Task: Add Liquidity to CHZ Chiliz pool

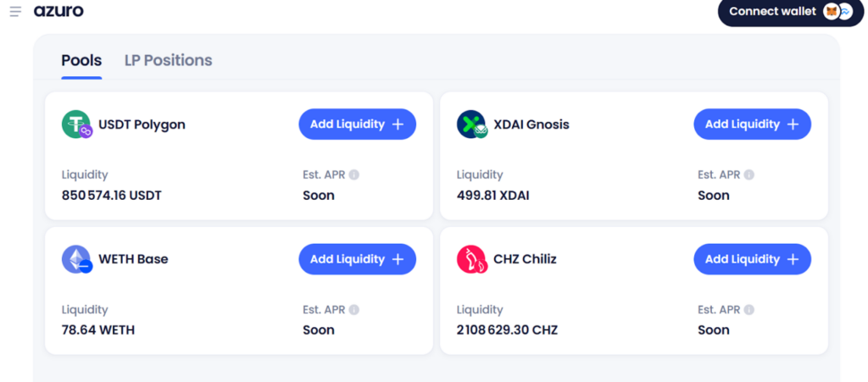Action: [x=752, y=259]
